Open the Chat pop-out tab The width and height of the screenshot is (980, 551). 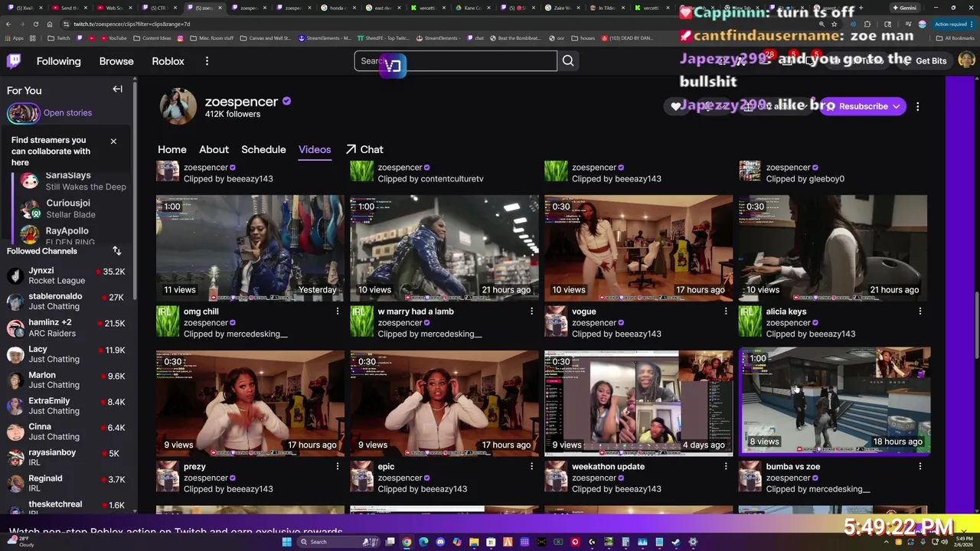[x=364, y=149]
